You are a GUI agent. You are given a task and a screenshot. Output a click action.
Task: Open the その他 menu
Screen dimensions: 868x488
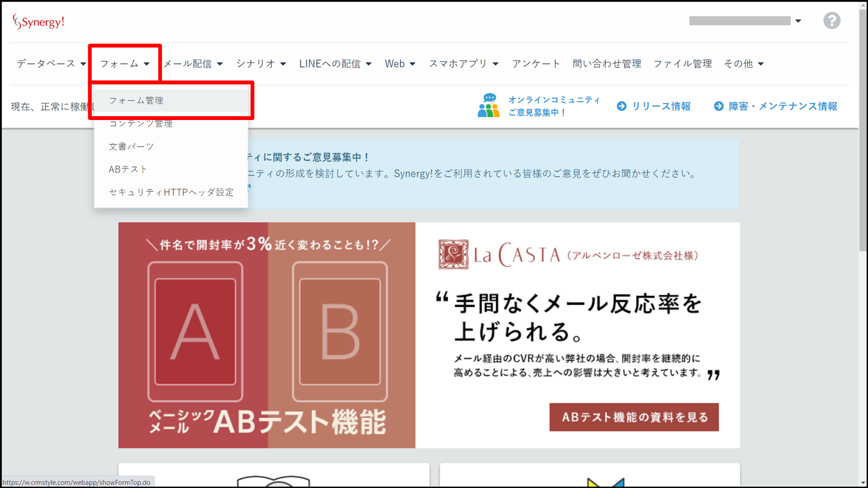tap(744, 63)
